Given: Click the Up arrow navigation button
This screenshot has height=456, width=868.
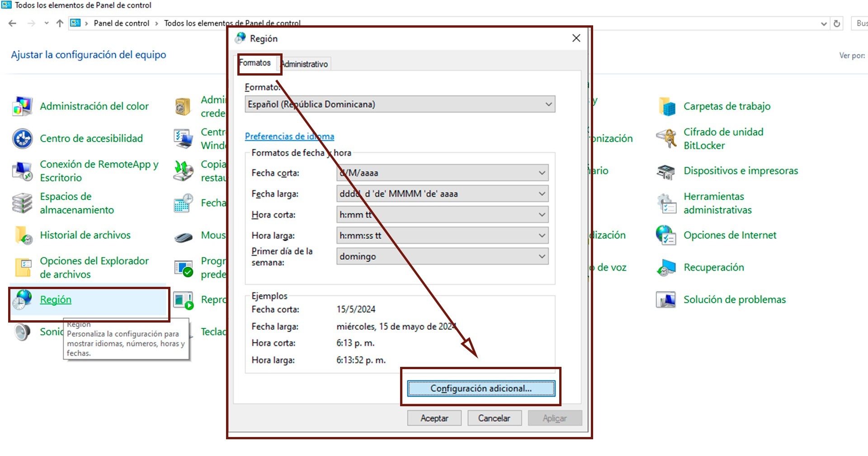Looking at the screenshot, I should (x=60, y=24).
